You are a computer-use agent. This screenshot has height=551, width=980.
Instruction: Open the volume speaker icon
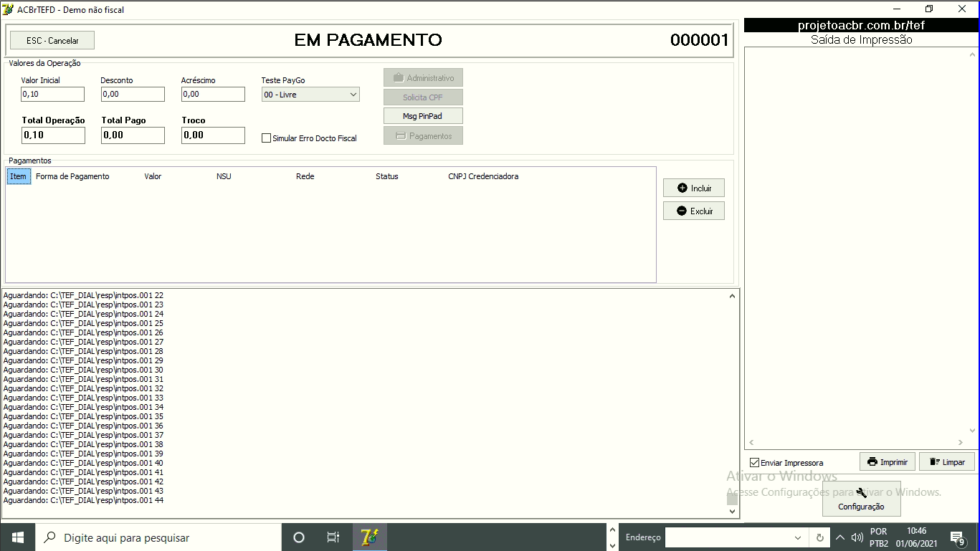click(x=857, y=537)
